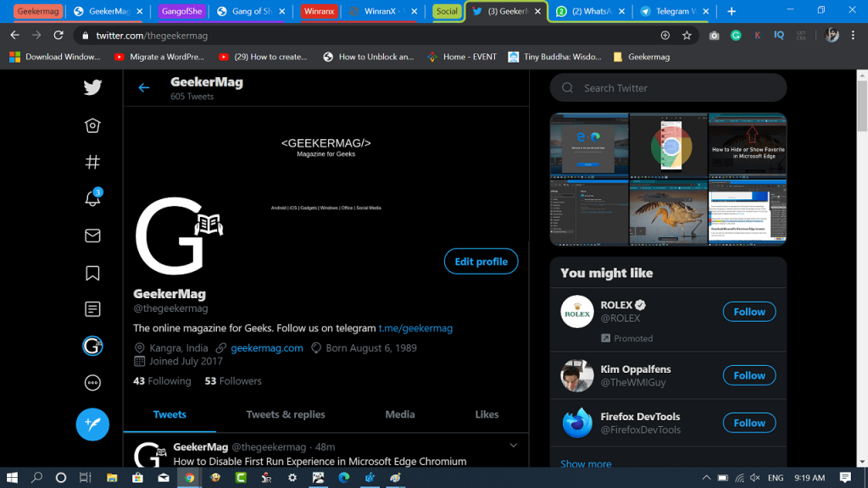This screenshot has height=488, width=868.
Task: Click the Winranx tab group label
Action: click(319, 11)
